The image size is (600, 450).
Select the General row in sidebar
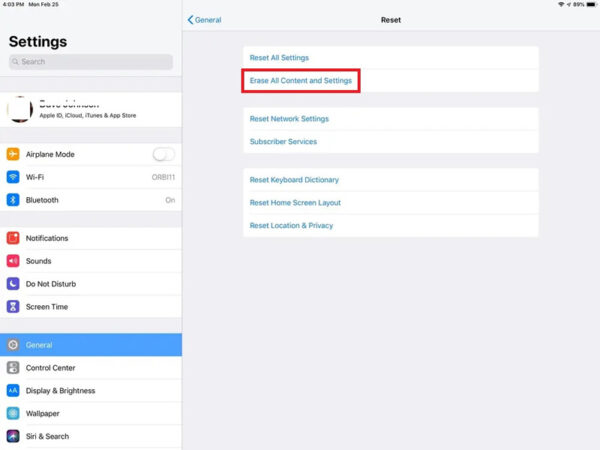point(91,345)
